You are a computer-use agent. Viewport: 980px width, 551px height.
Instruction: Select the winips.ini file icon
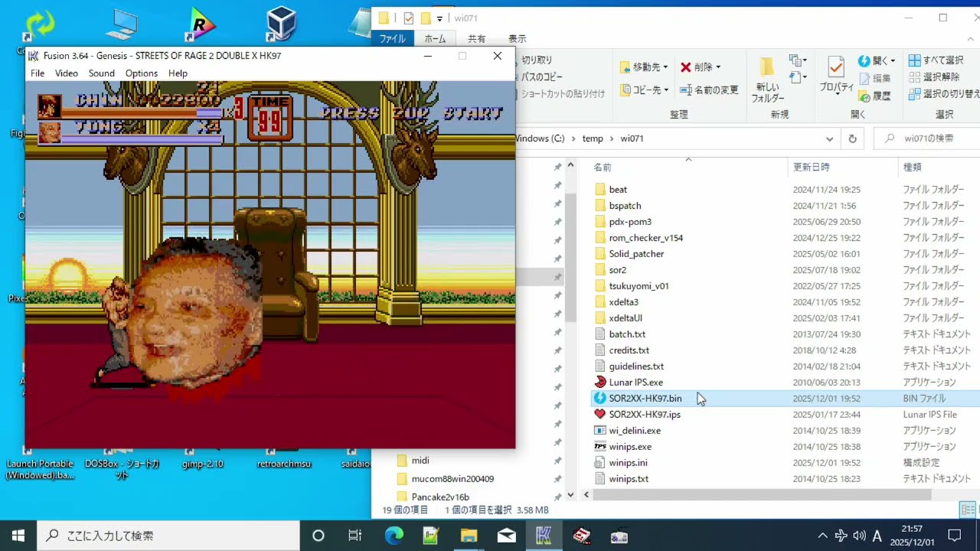pos(600,463)
